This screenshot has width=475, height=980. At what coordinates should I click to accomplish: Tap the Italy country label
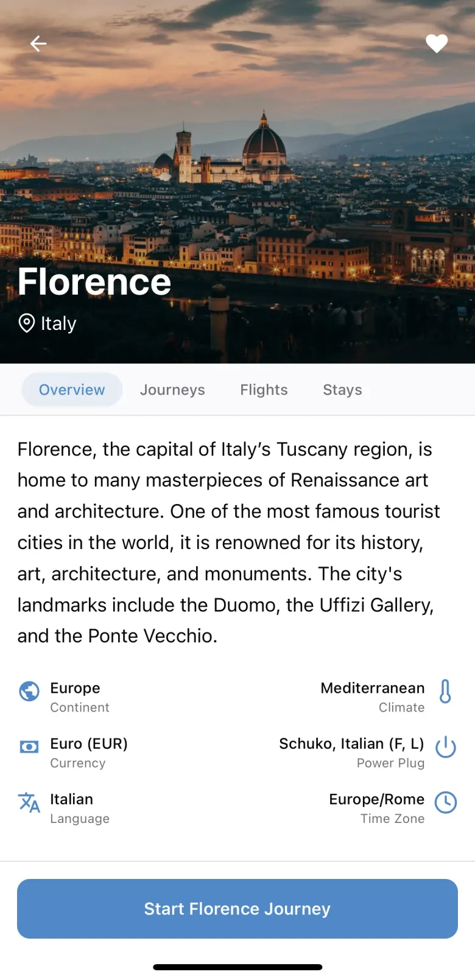[x=58, y=323]
